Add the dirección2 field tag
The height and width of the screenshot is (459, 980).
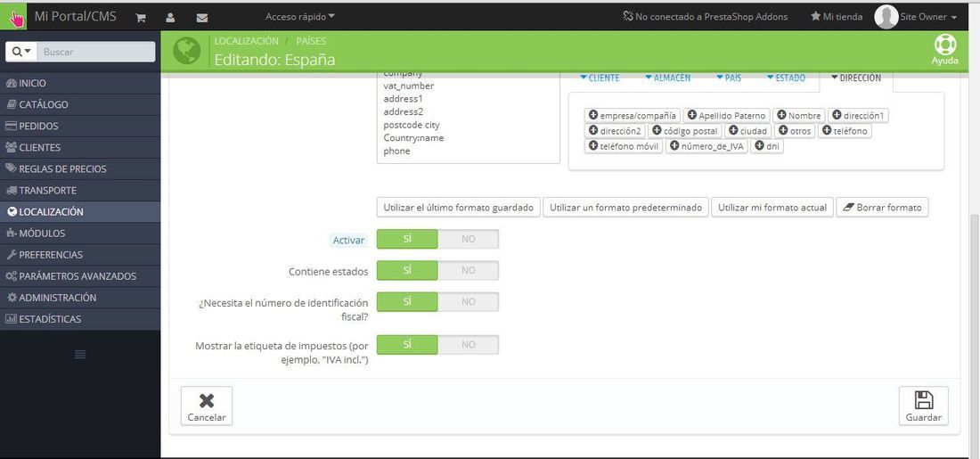pyautogui.click(x=615, y=131)
